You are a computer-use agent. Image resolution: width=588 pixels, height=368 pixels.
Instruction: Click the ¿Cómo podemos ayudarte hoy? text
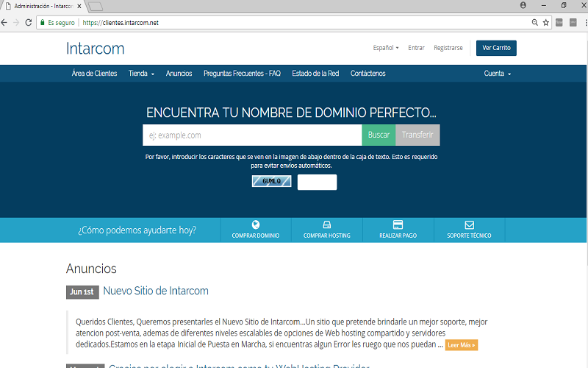click(x=137, y=230)
